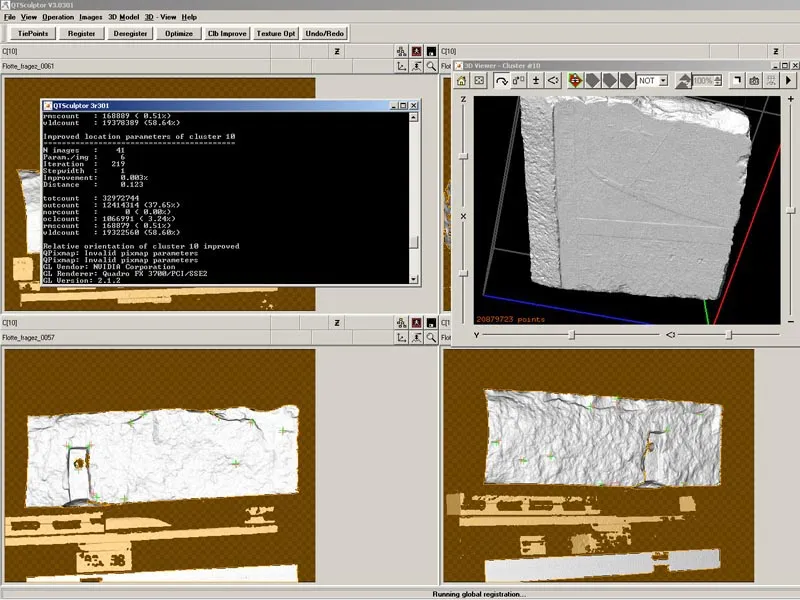Click the TiePoints button
The width and height of the screenshot is (800, 600).
tap(33, 34)
